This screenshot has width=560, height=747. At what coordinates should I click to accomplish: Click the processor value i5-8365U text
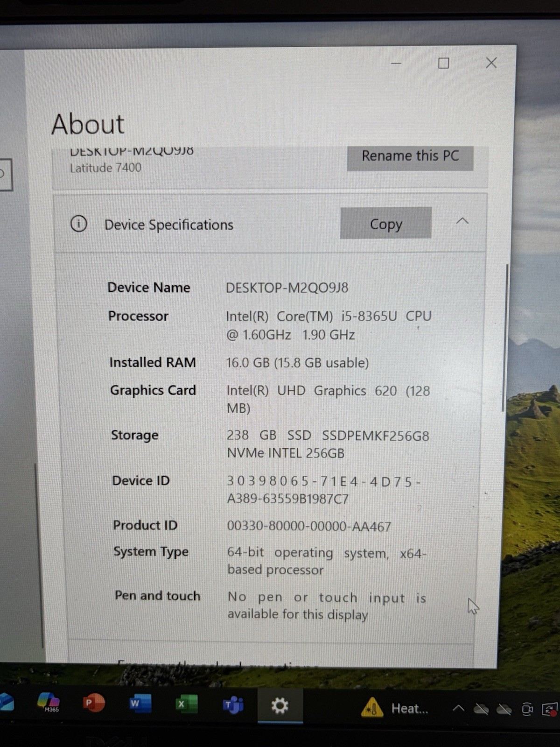pyautogui.click(x=329, y=325)
